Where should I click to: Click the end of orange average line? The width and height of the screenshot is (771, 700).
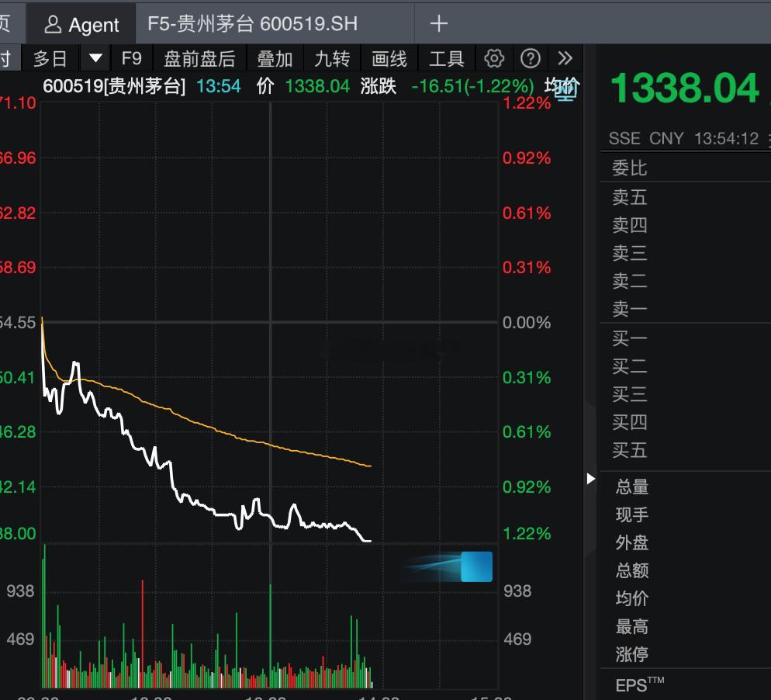click(x=370, y=466)
